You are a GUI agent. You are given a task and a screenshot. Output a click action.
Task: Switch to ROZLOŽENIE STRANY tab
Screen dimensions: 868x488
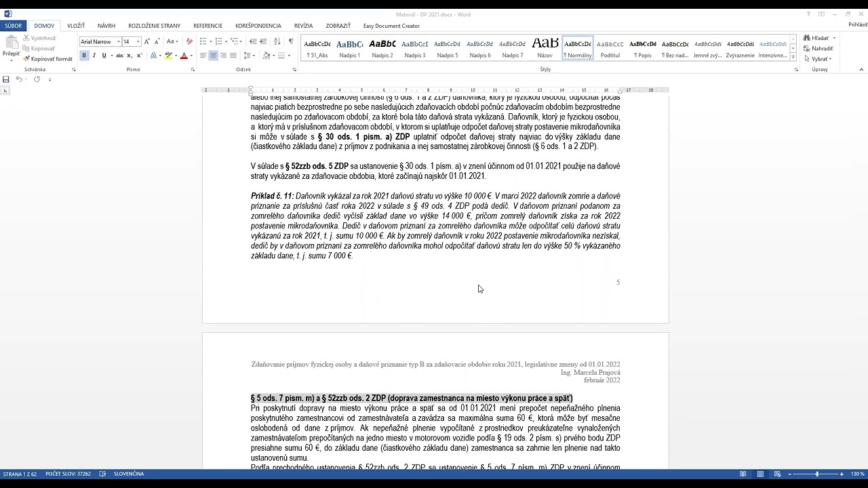pos(155,26)
